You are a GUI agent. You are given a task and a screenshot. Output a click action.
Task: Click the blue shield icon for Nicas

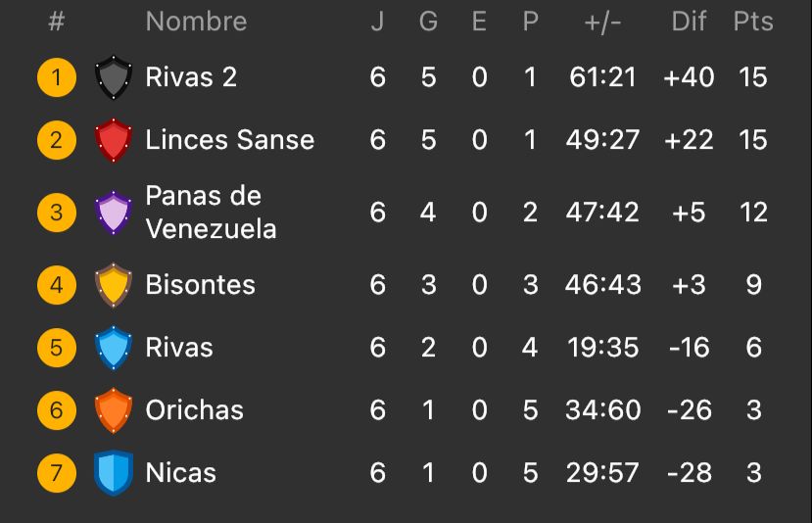(x=114, y=473)
